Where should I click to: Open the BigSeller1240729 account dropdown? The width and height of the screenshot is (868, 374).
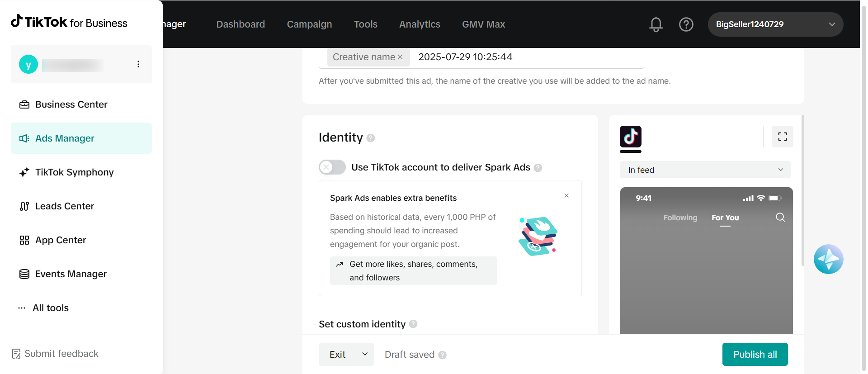coord(775,24)
